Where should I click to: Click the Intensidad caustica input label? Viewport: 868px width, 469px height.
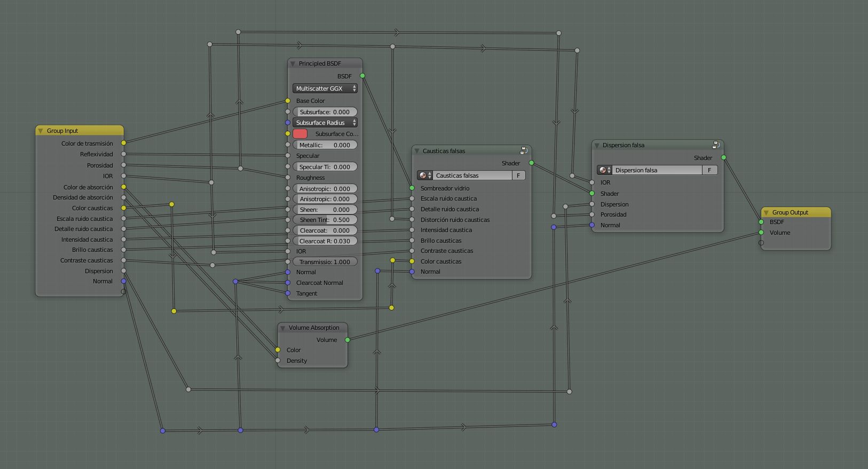(446, 230)
